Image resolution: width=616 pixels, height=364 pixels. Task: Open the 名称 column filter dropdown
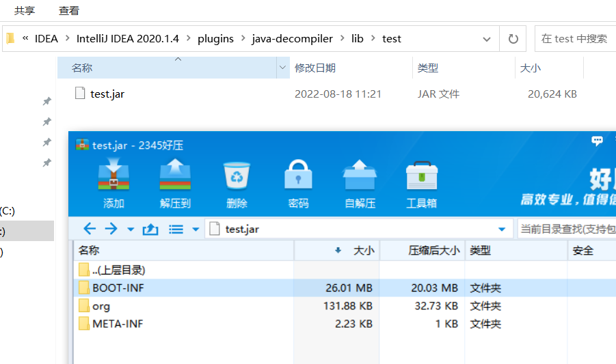click(x=282, y=68)
